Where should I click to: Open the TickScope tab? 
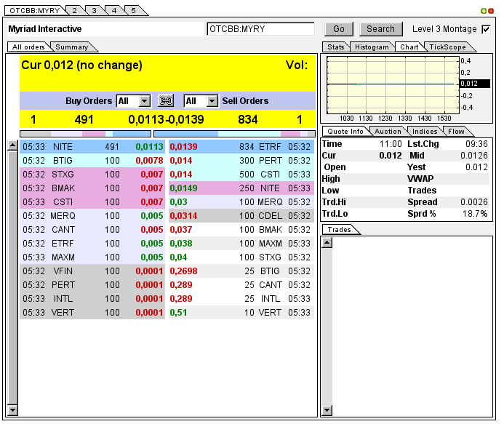[447, 47]
